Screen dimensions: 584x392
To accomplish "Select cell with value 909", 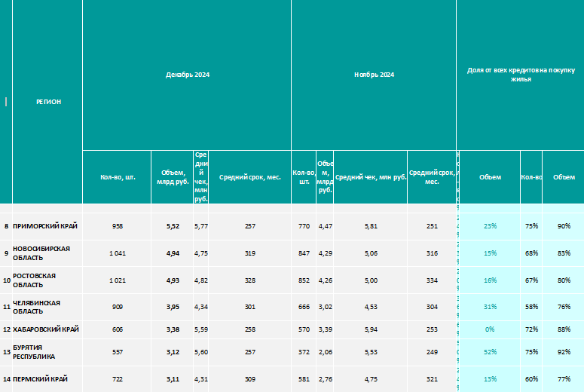I will (x=117, y=307).
